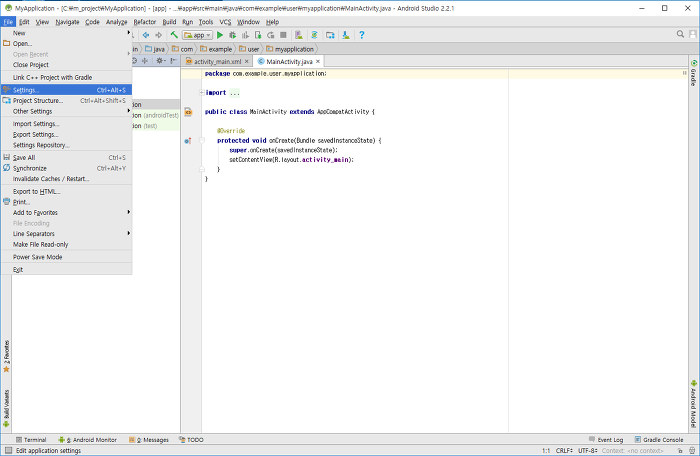Open the SDK Manager download icon
Image resolution: width=700 pixels, height=456 pixels.
346,35
